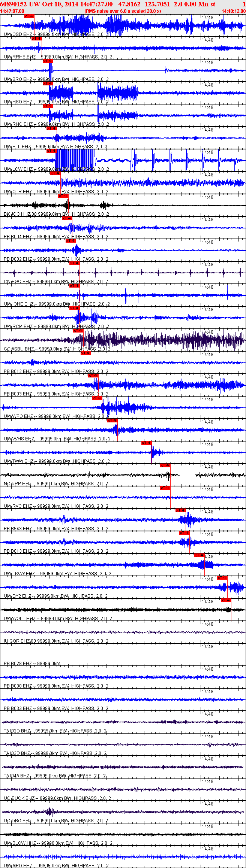
Task: Click the red pick marker on DY2 trace
Action: point(222,578)
